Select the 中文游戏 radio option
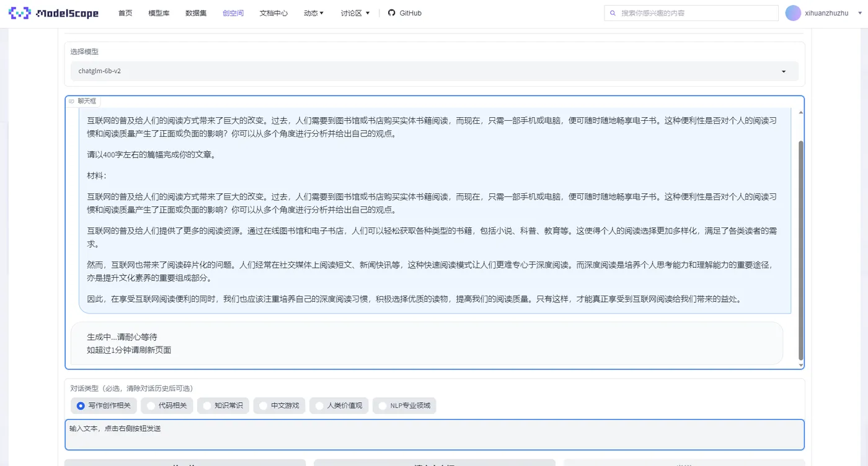This screenshot has width=868, height=466. pos(280,406)
